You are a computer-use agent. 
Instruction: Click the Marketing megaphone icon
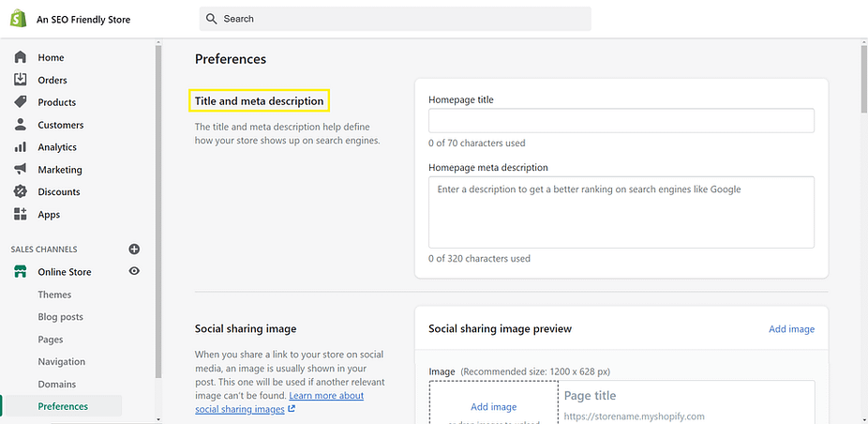point(20,169)
